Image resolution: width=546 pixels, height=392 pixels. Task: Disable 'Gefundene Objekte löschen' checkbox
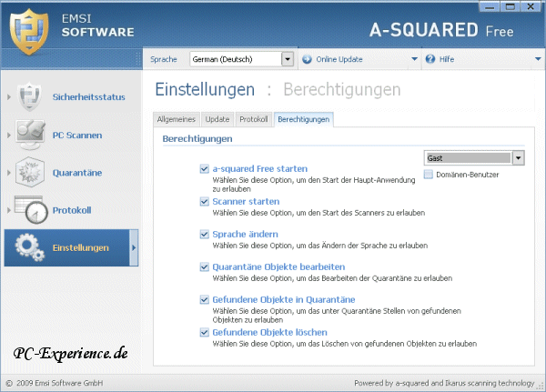(x=205, y=333)
